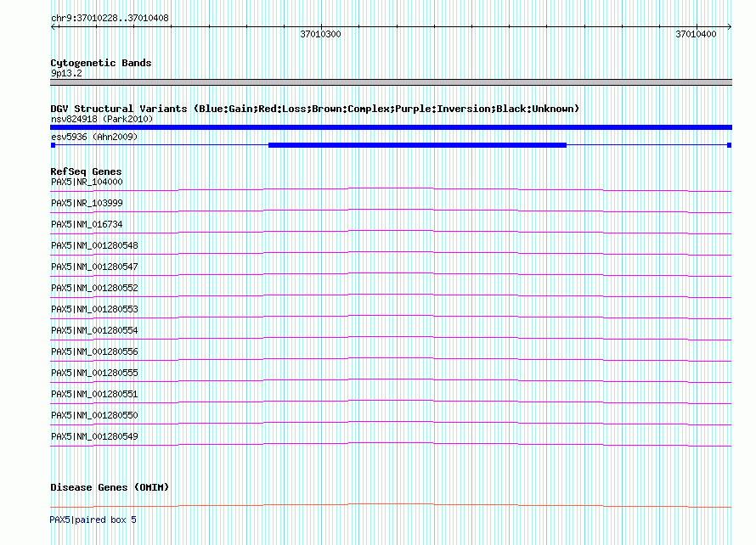Viewport: 756px width, 545px height.
Task: Select the PAX5|NM_001280547 transcript label
Action: [94, 267]
